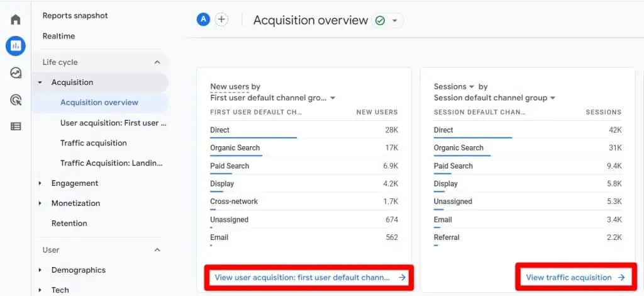Click Display row in New users card

coord(304,184)
